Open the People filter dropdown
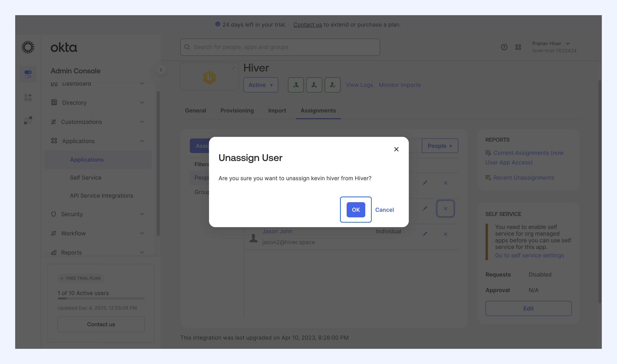This screenshot has width=617, height=364. [440, 146]
